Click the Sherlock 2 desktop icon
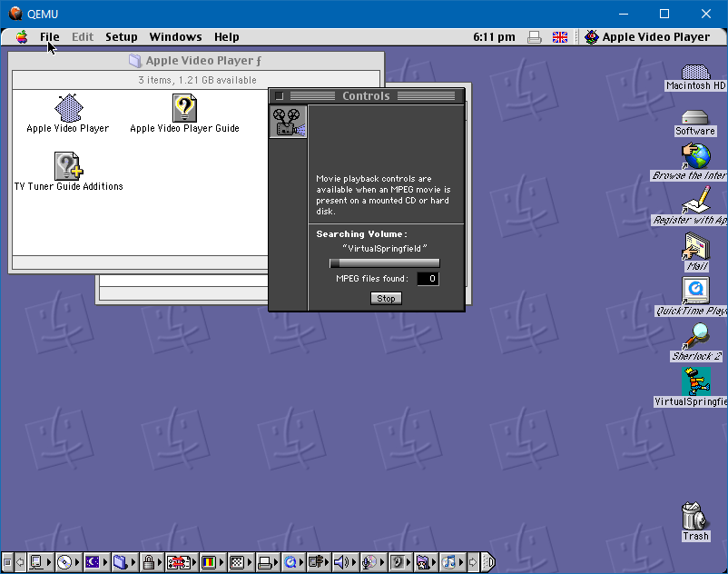This screenshot has height=574, width=728. [696, 337]
